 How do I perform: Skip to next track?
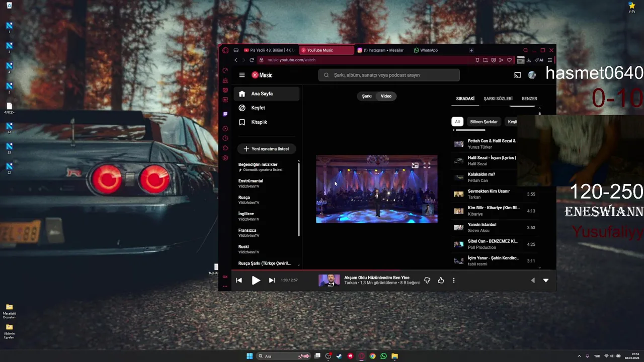coord(272,281)
